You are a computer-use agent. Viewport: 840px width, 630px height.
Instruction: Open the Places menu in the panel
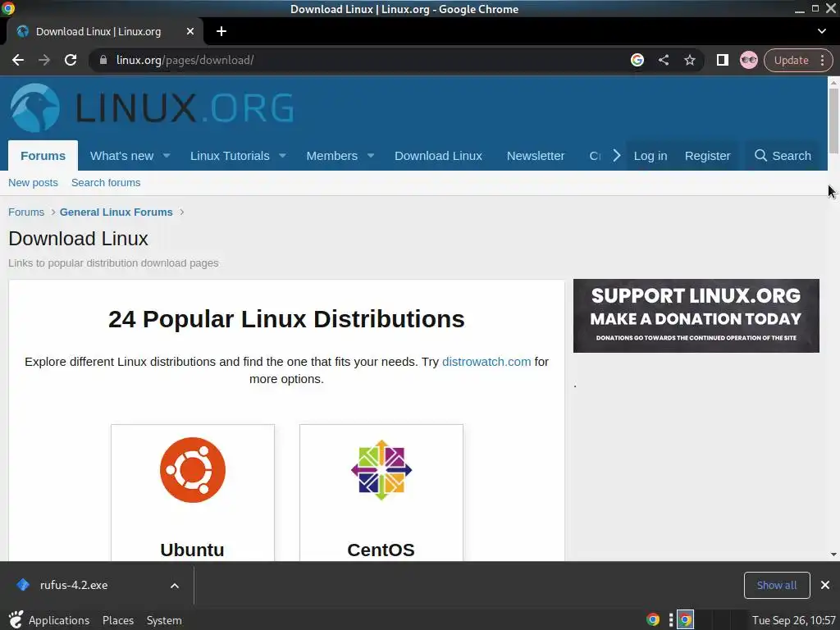tap(118, 620)
